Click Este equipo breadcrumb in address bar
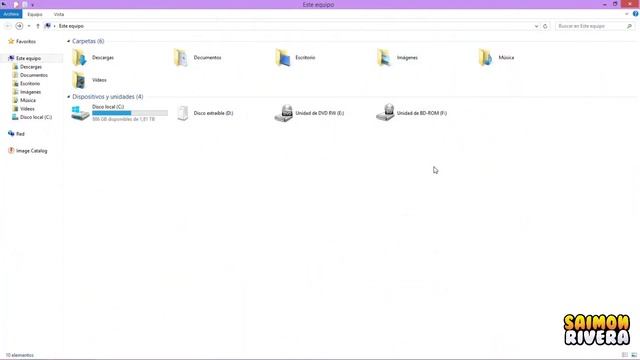Viewport: 640px width, 360px height. coord(71,26)
